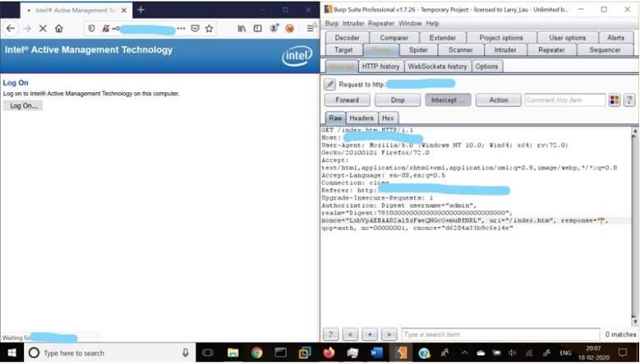The image size is (640, 364).
Task: Go to previous search match
Action: click(350, 334)
